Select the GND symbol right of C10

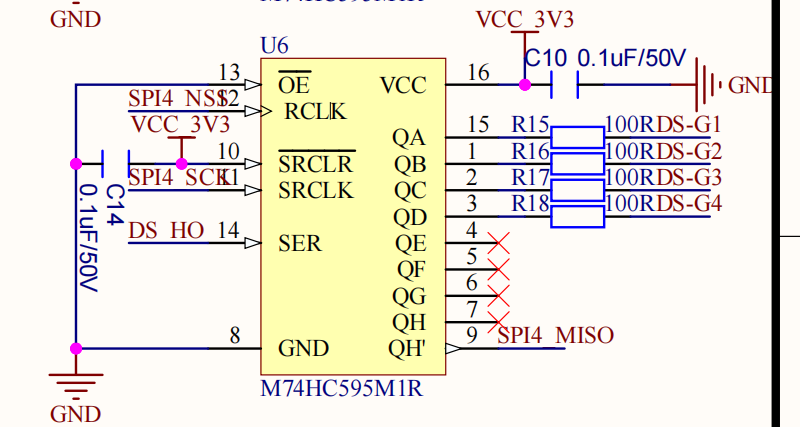709,85
